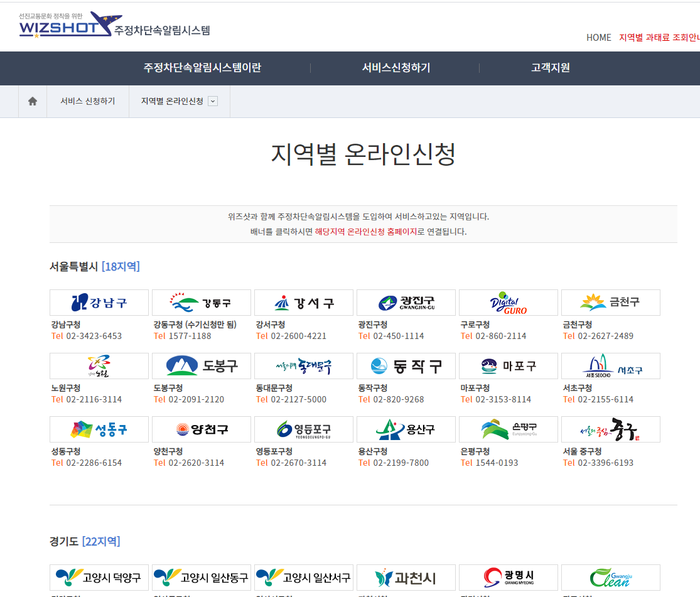Viewport: 700px width, 597px height.
Task: Click phone number 02-3423-6453
Action: coord(94,336)
